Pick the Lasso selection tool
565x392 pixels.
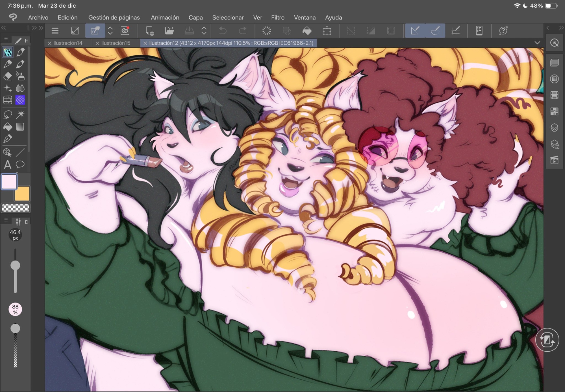tap(8, 114)
